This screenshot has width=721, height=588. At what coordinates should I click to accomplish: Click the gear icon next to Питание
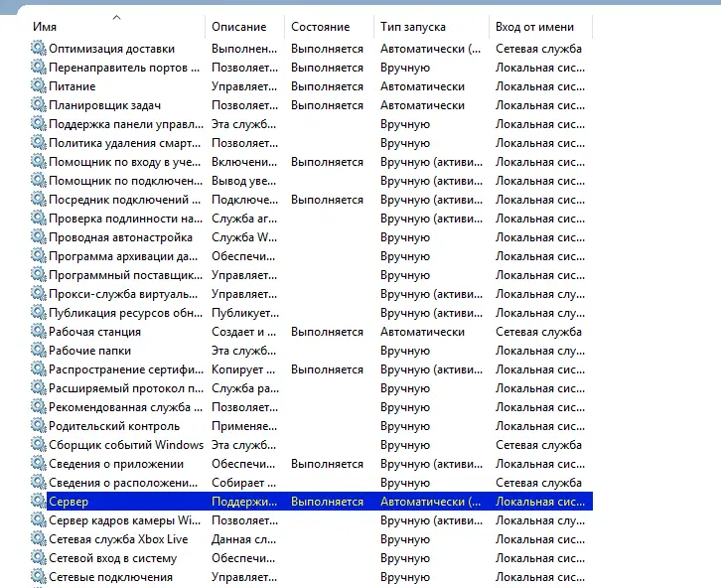(x=39, y=85)
